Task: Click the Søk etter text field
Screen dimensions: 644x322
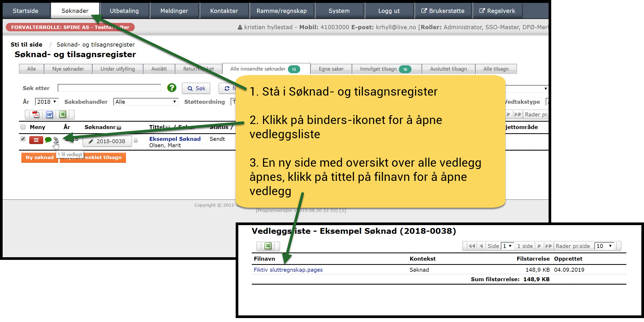Action: [109, 88]
